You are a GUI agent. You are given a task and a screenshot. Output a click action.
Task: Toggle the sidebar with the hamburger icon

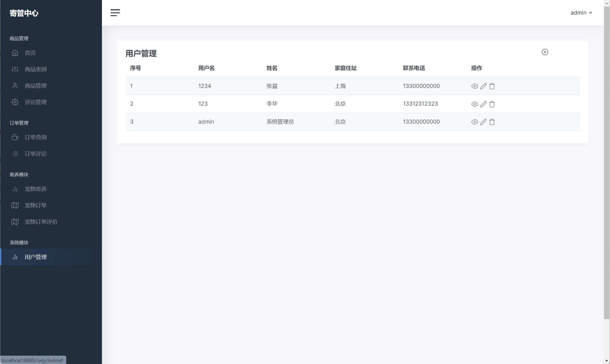pyautogui.click(x=115, y=13)
